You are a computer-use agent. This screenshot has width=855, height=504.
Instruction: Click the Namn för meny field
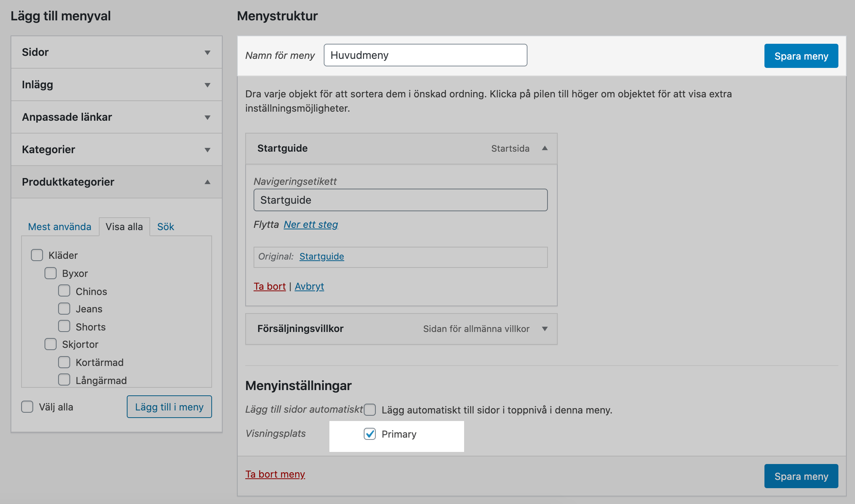[425, 55]
